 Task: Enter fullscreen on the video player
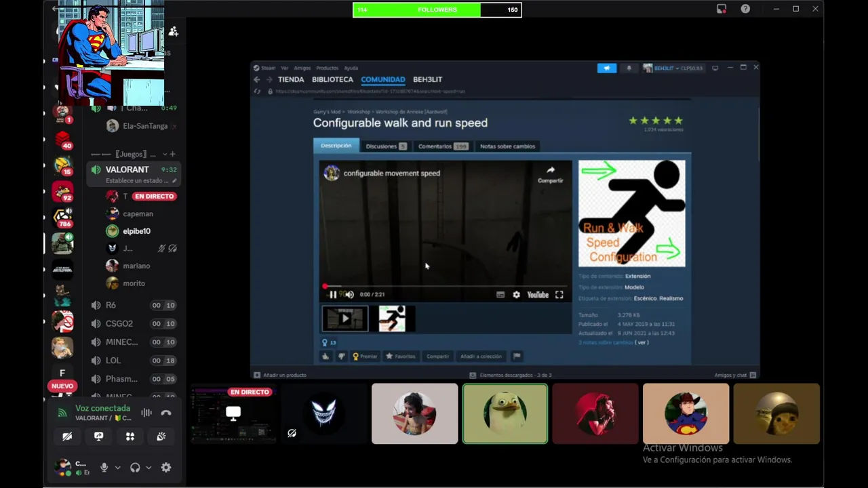559,295
